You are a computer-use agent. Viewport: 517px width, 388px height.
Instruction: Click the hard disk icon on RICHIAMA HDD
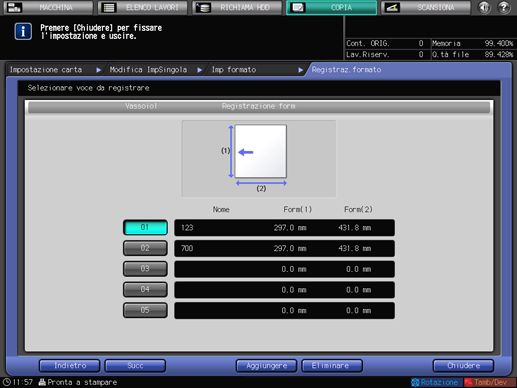coord(203,7)
